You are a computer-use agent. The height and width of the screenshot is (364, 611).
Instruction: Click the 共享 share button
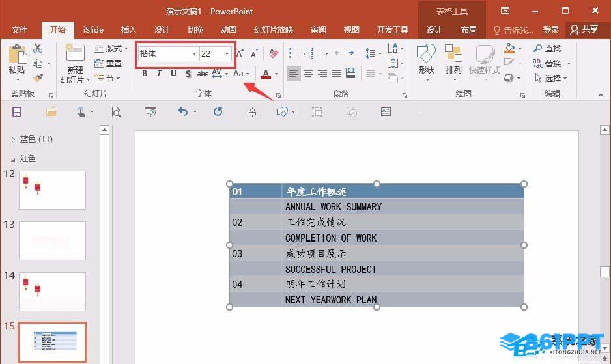click(x=584, y=29)
